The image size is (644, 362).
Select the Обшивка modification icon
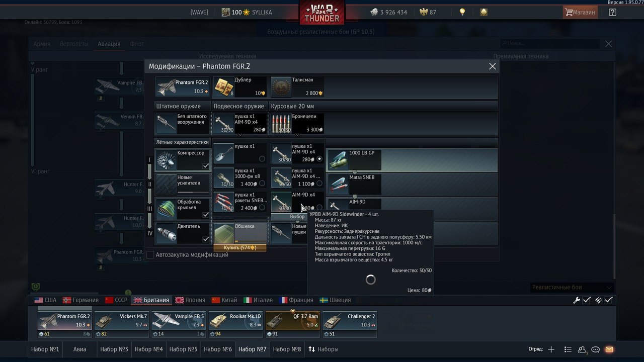(x=224, y=233)
